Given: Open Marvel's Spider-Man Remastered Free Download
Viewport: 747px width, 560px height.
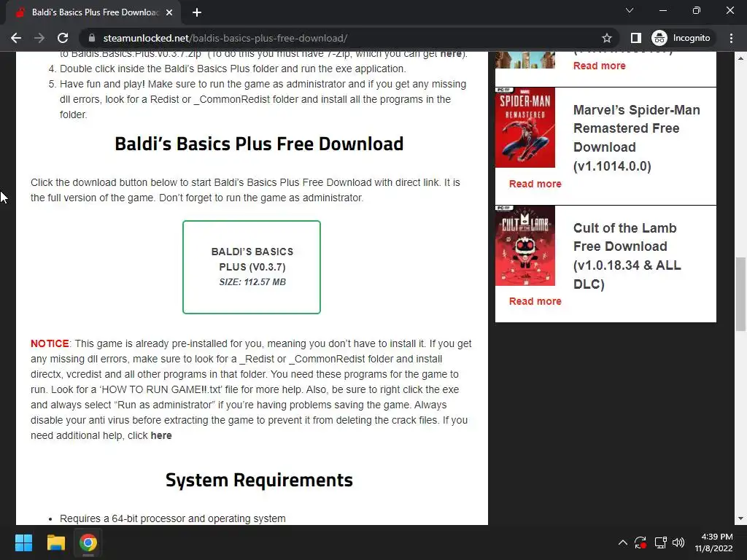Looking at the screenshot, I should (636, 138).
